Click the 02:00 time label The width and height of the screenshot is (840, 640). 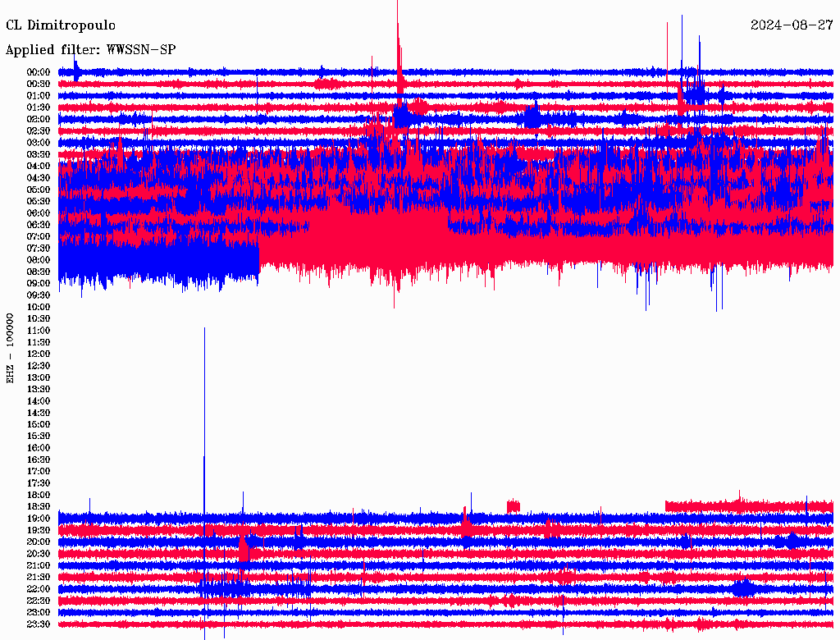pyautogui.click(x=39, y=120)
